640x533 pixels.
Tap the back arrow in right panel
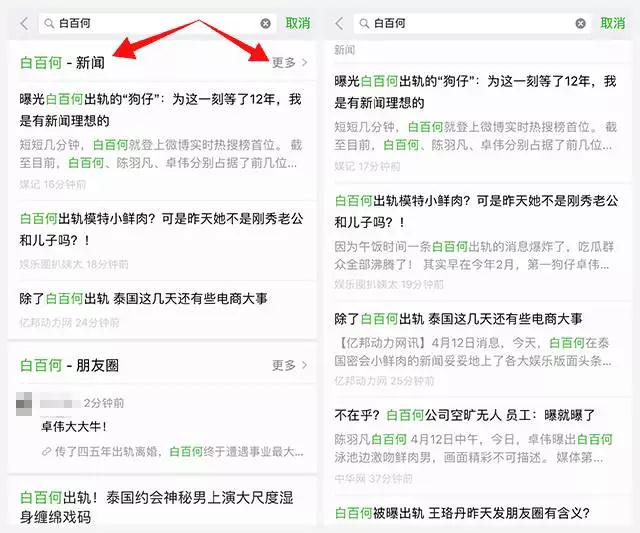pyautogui.click(x=340, y=24)
